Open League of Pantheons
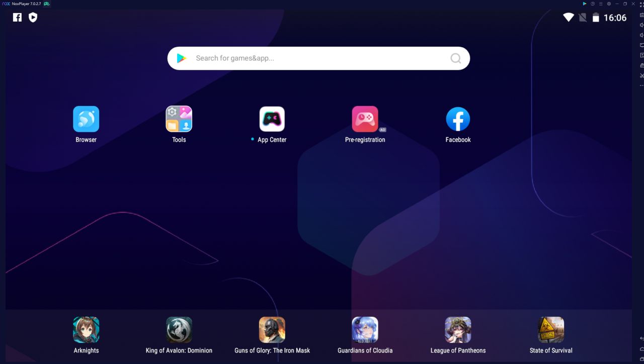The height and width of the screenshot is (364, 644). pos(458,330)
